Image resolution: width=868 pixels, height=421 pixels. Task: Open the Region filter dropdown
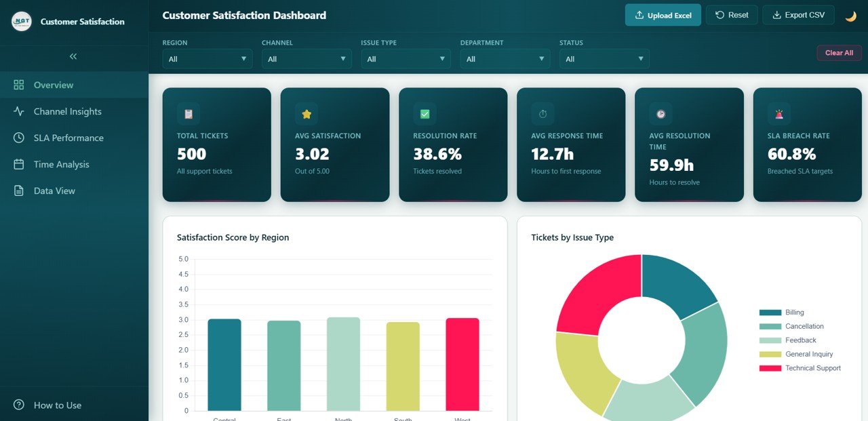207,59
